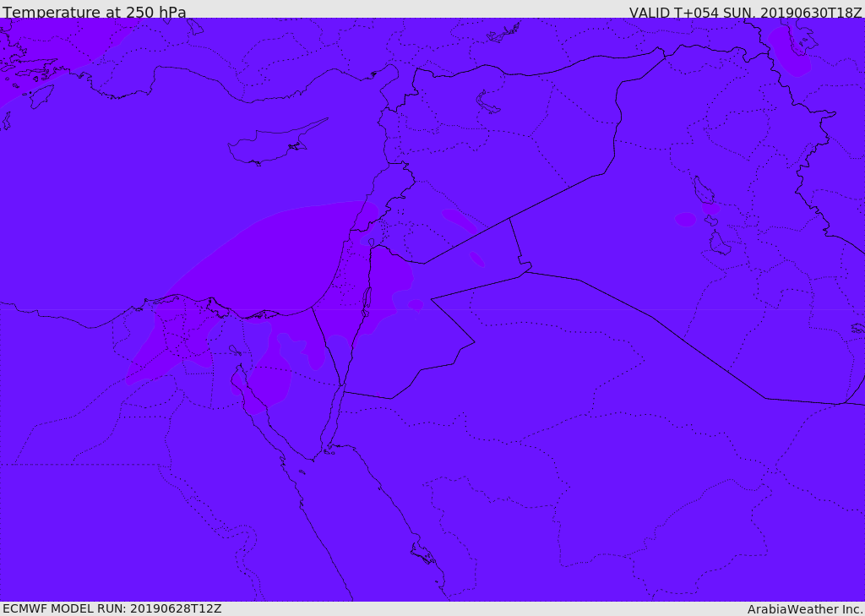Click the 'Temperature at 250 hPa' title text

tap(95, 12)
